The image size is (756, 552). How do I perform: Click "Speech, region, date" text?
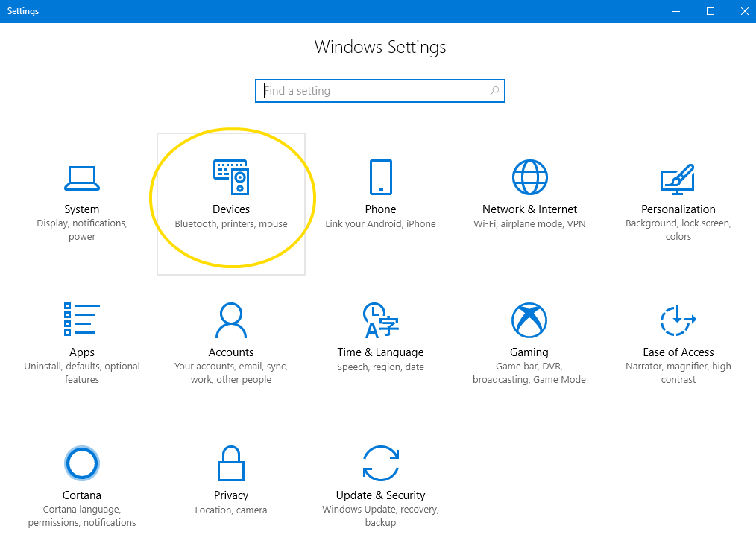(x=380, y=367)
